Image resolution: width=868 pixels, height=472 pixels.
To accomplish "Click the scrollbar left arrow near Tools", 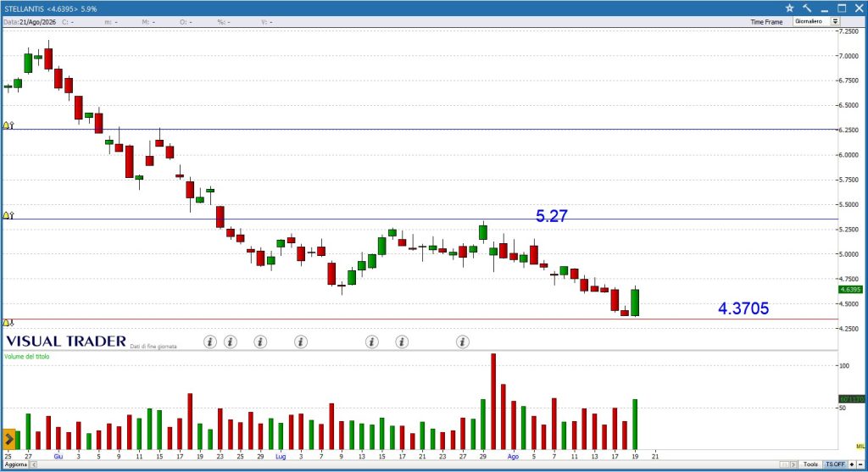I will pyautogui.click(x=784, y=464).
